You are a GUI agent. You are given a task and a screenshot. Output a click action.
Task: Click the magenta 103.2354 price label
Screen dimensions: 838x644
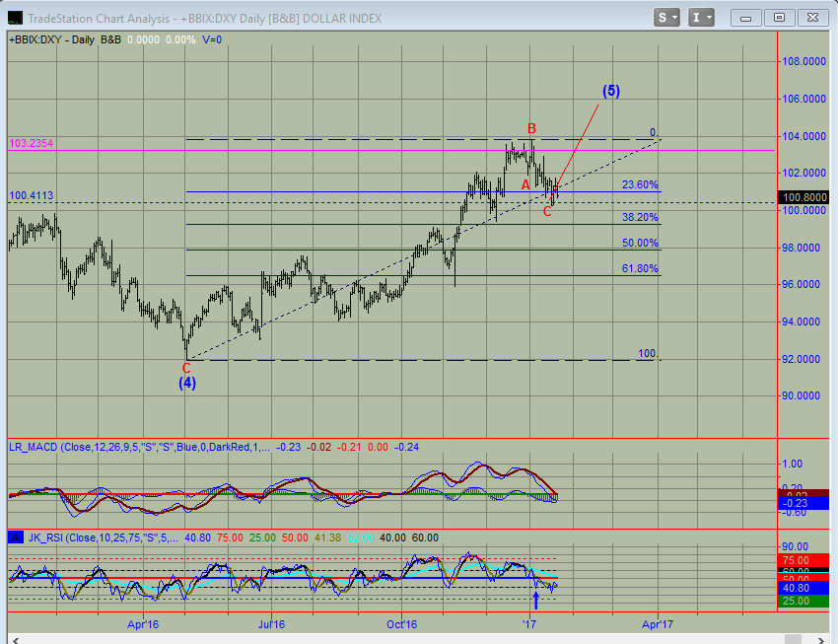coord(31,143)
